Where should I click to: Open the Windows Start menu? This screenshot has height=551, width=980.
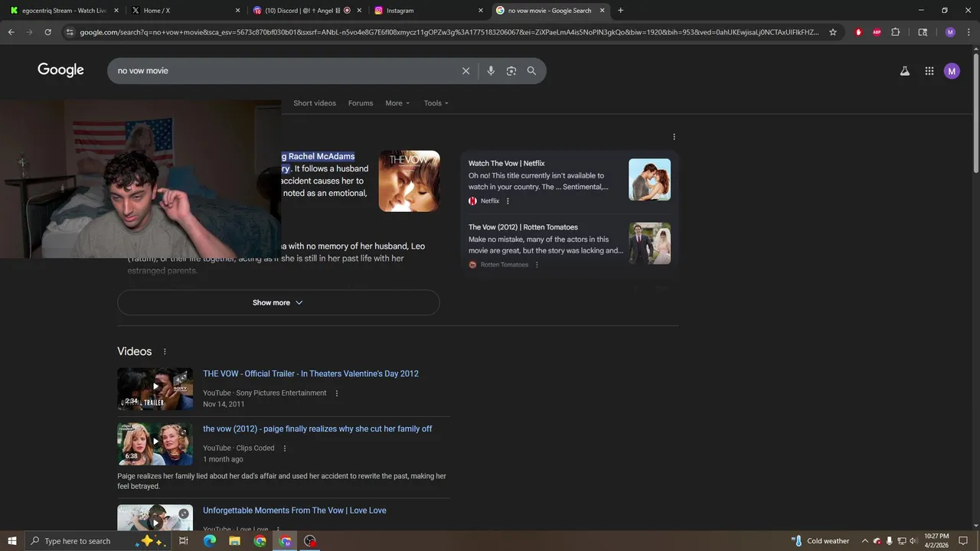point(11,541)
